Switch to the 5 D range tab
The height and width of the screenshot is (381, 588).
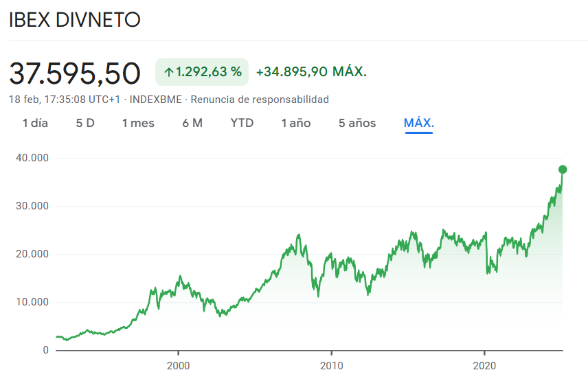[x=85, y=123]
